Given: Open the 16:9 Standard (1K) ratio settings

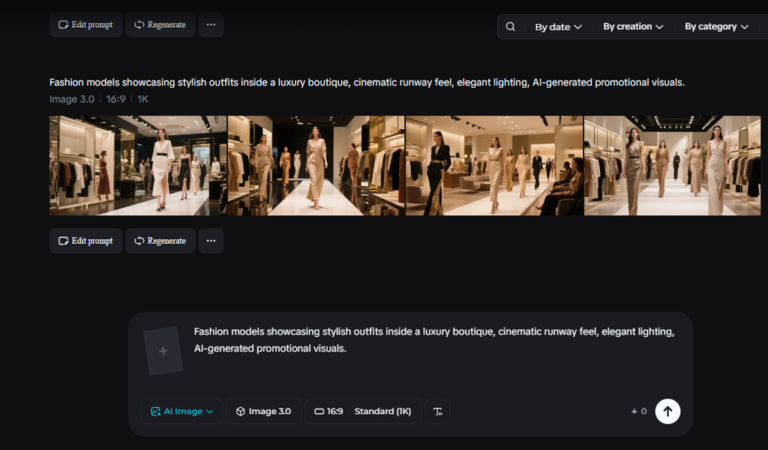Looking at the screenshot, I should pyautogui.click(x=363, y=411).
